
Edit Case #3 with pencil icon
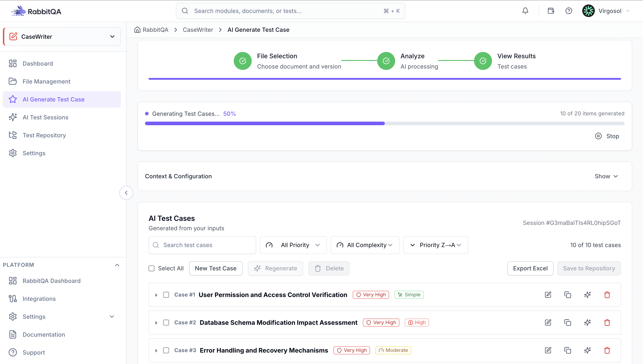[548, 350]
